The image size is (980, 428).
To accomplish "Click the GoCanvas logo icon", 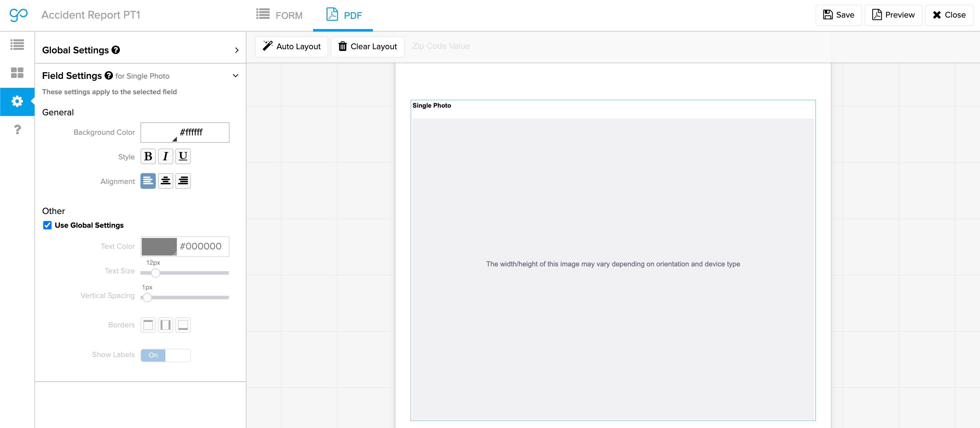I will [18, 15].
